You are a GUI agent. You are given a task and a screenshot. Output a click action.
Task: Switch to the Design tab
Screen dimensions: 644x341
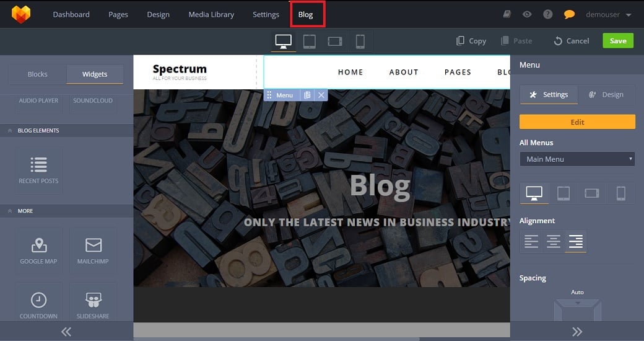[606, 95]
